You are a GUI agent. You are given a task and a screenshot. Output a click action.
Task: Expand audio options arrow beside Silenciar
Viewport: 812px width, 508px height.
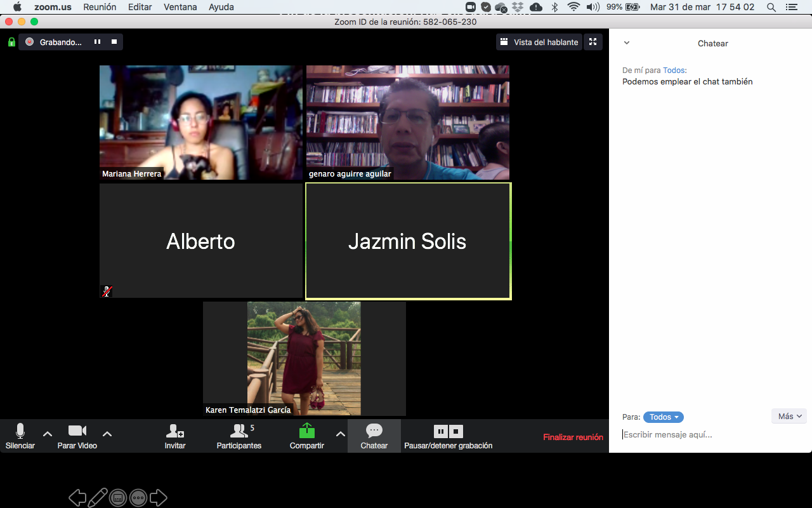pos(48,434)
